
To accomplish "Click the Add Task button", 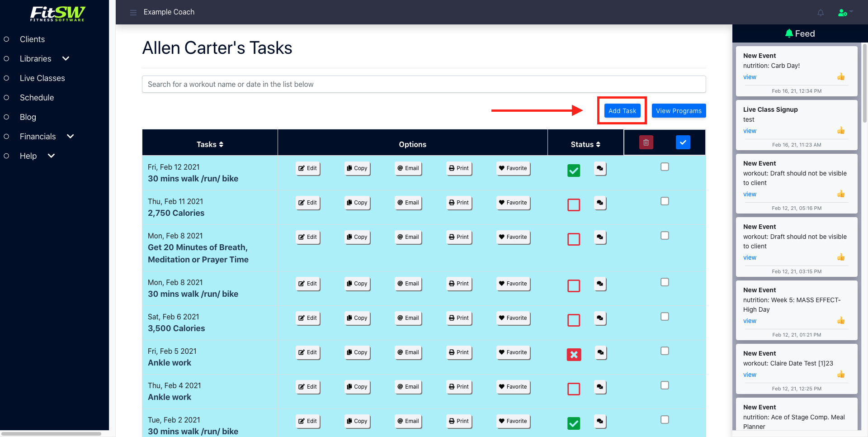I will coord(622,110).
